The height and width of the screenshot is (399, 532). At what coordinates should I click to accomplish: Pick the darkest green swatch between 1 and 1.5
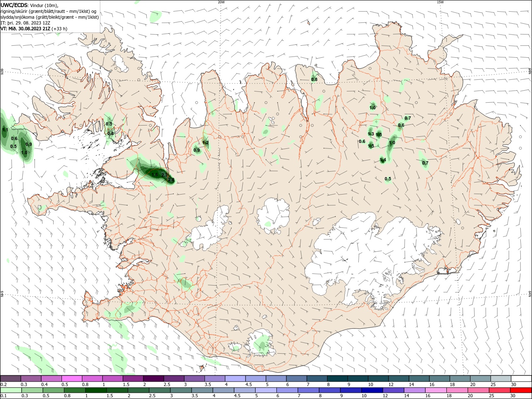tap(96, 390)
